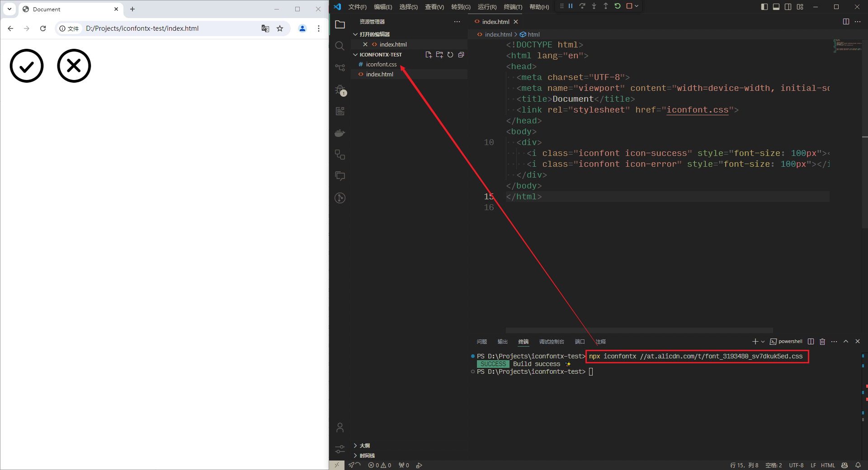The height and width of the screenshot is (470, 868).
Task: Open the Extensions view
Action: click(340, 111)
